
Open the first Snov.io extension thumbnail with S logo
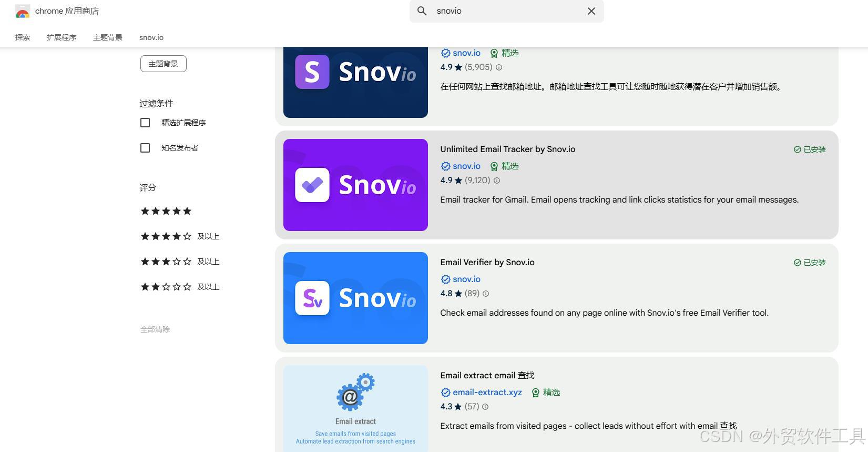tap(355, 82)
